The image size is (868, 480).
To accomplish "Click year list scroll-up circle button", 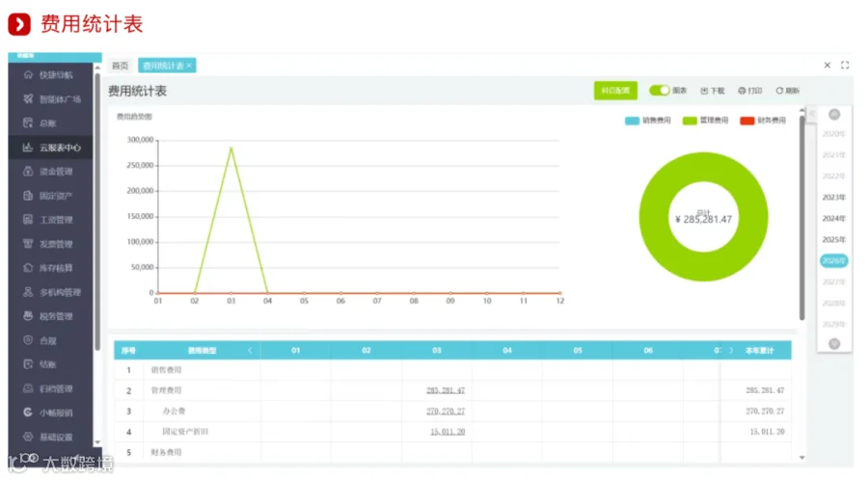I will (x=834, y=115).
